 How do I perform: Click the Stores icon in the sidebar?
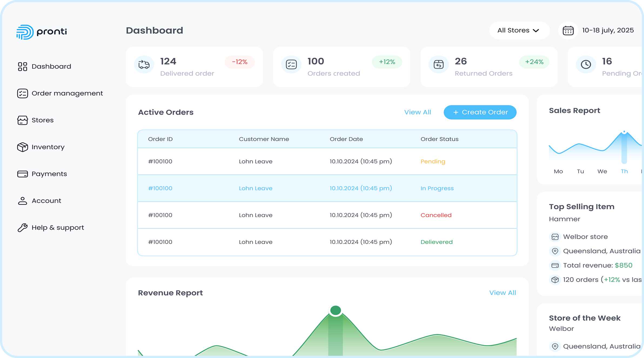pyautogui.click(x=22, y=120)
